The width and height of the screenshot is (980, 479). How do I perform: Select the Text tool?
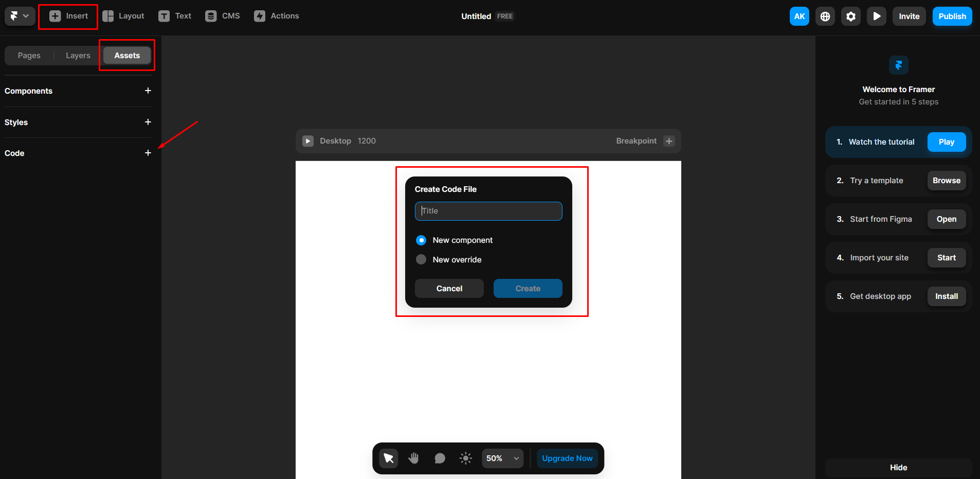175,16
